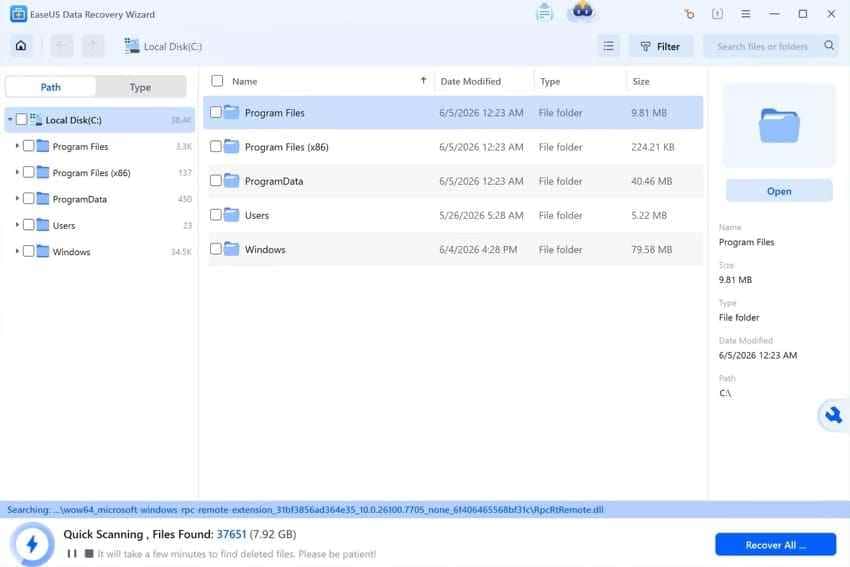The width and height of the screenshot is (850, 567).
Task: Check the Program Files tree checkbox
Action: (29, 146)
